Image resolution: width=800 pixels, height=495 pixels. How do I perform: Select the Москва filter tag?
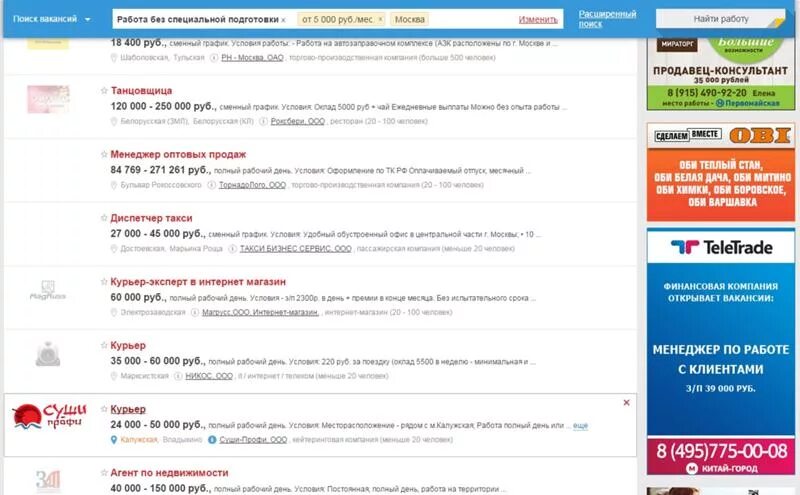pos(410,19)
